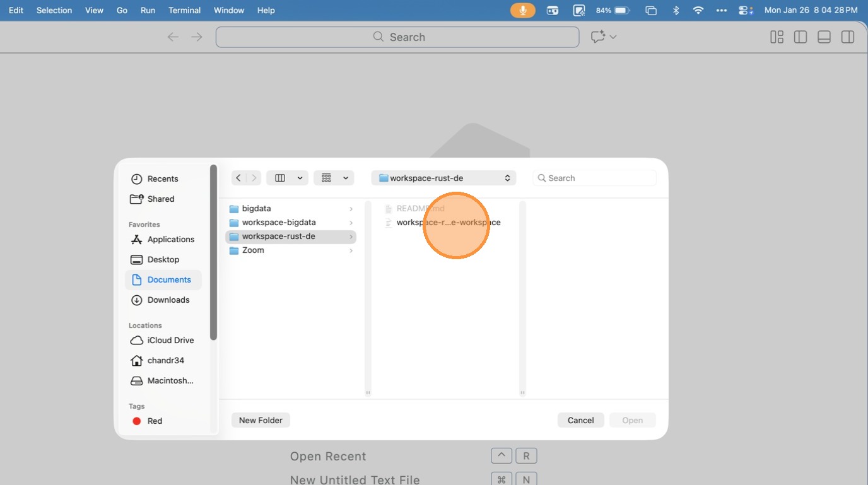Click the Applications icon in Favorites

click(x=136, y=240)
